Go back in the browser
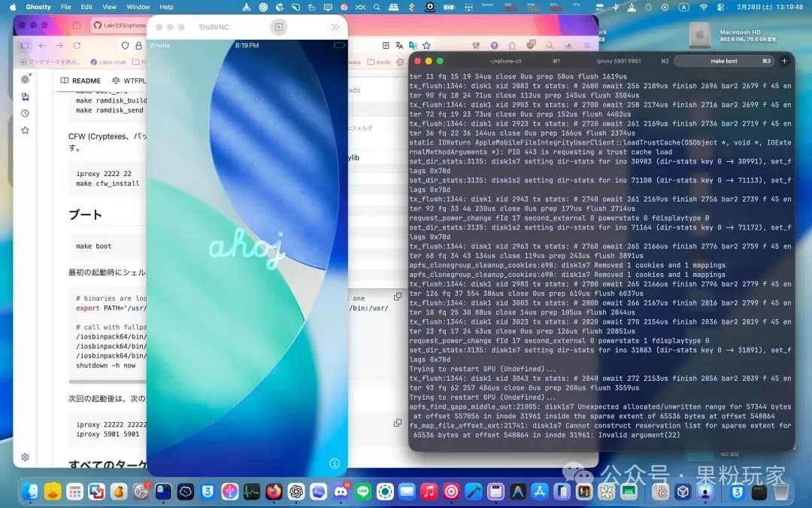 point(42,46)
